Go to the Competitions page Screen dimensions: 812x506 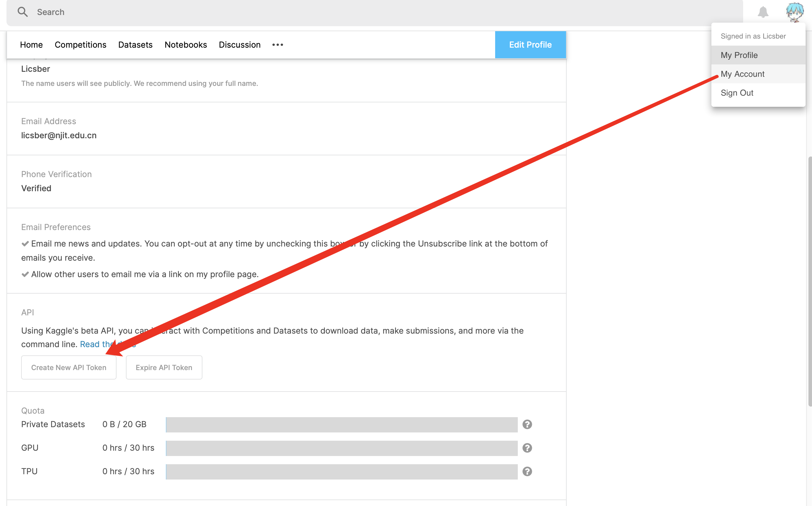tap(80, 45)
